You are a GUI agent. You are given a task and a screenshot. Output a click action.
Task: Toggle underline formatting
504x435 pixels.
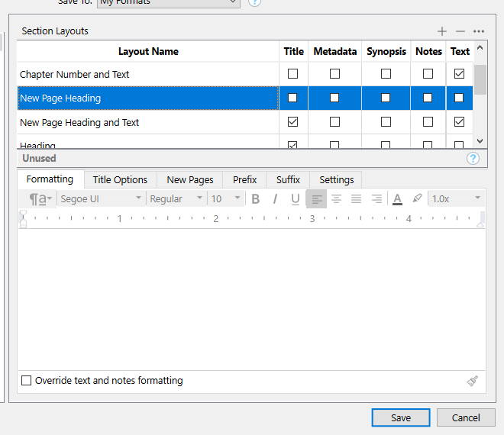coord(296,198)
